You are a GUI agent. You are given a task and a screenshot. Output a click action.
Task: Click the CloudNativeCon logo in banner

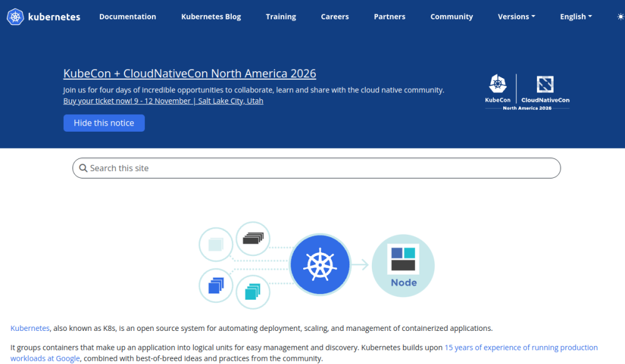tap(545, 89)
